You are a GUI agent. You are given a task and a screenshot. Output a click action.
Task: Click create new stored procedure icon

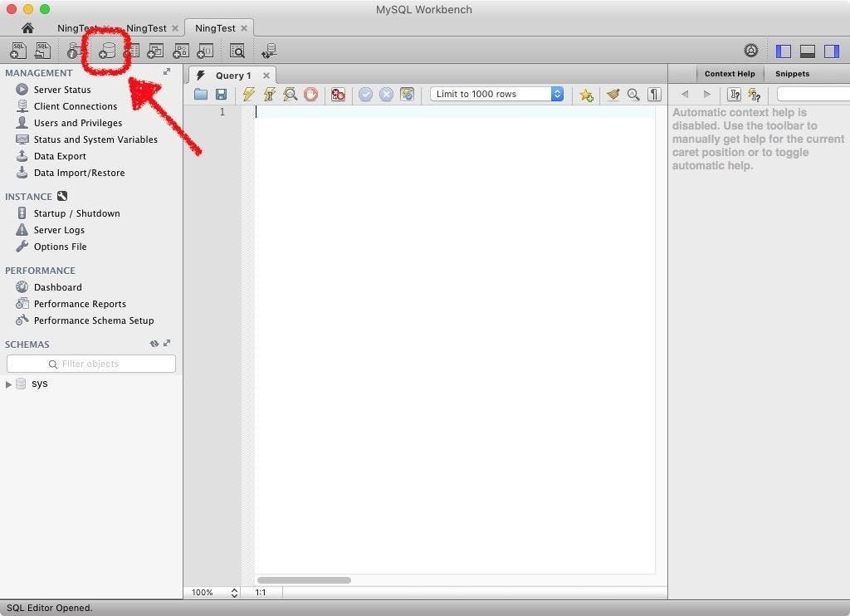click(x=180, y=51)
